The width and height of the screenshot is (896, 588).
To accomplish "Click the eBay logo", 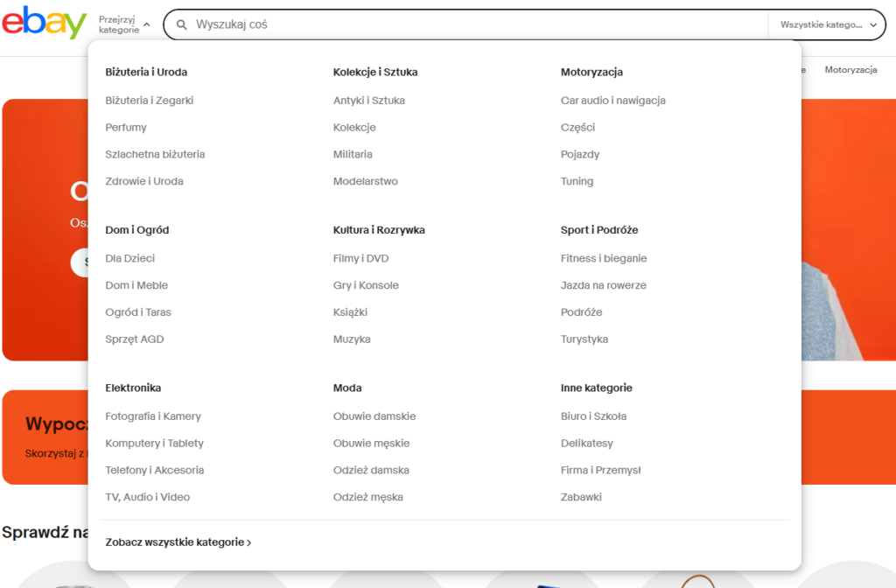I will (x=44, y=23).
